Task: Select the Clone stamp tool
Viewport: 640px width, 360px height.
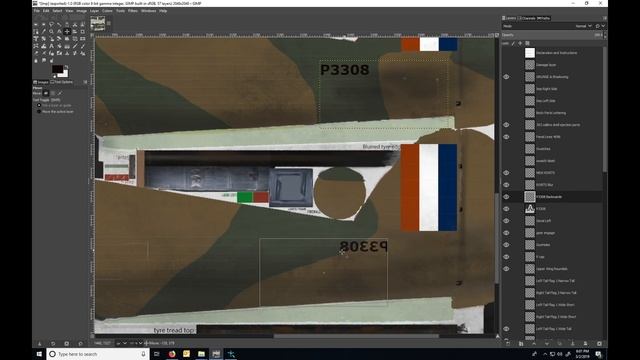Action: click(67, 53)
